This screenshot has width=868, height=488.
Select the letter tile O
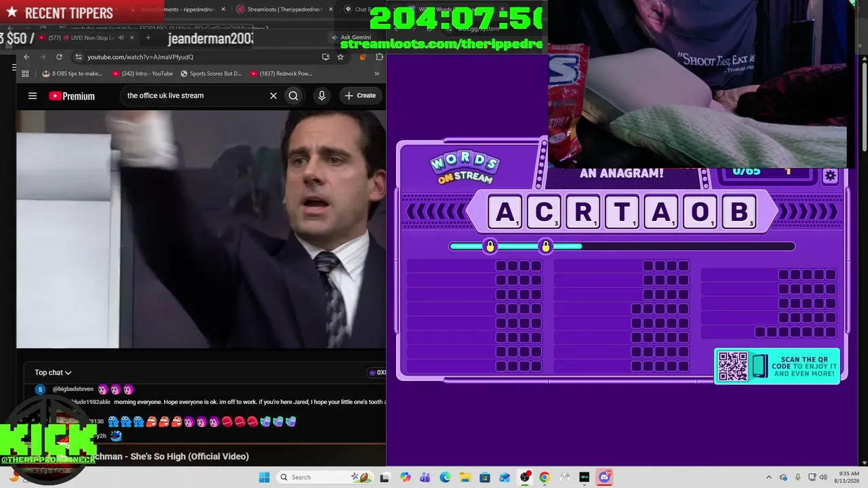point(700,211)
